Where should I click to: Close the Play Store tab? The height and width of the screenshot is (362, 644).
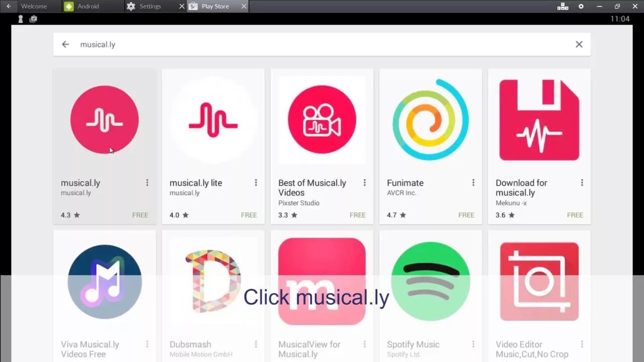[x=244, y=7]
